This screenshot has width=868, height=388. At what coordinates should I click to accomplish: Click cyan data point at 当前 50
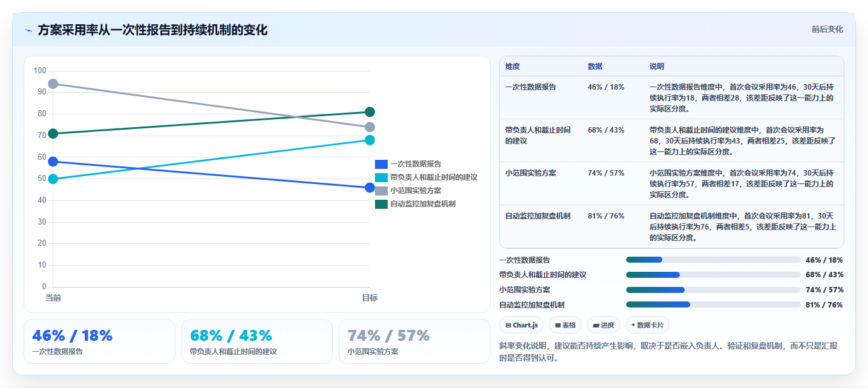click(x=53, y=179)
